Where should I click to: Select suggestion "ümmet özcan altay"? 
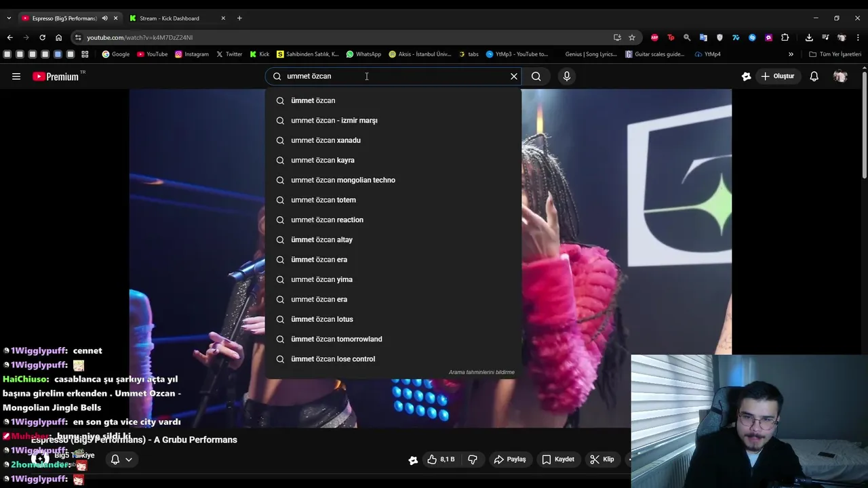click(x=393, y=240)
